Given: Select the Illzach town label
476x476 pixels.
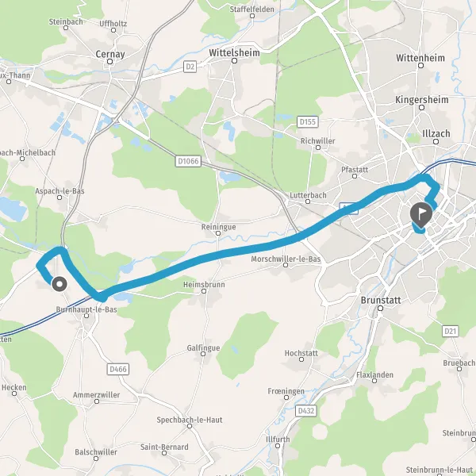Looking at the screenshot, I should [436, 133].
